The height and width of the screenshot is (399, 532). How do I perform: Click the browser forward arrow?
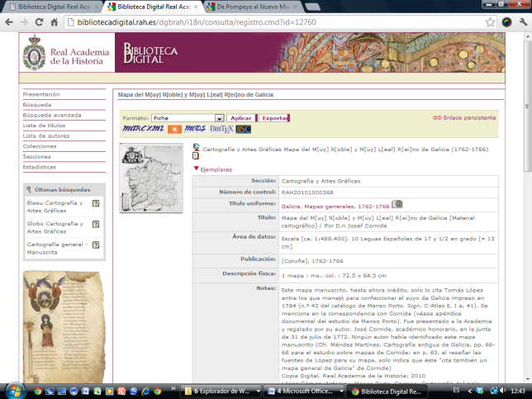pos(24,22)
